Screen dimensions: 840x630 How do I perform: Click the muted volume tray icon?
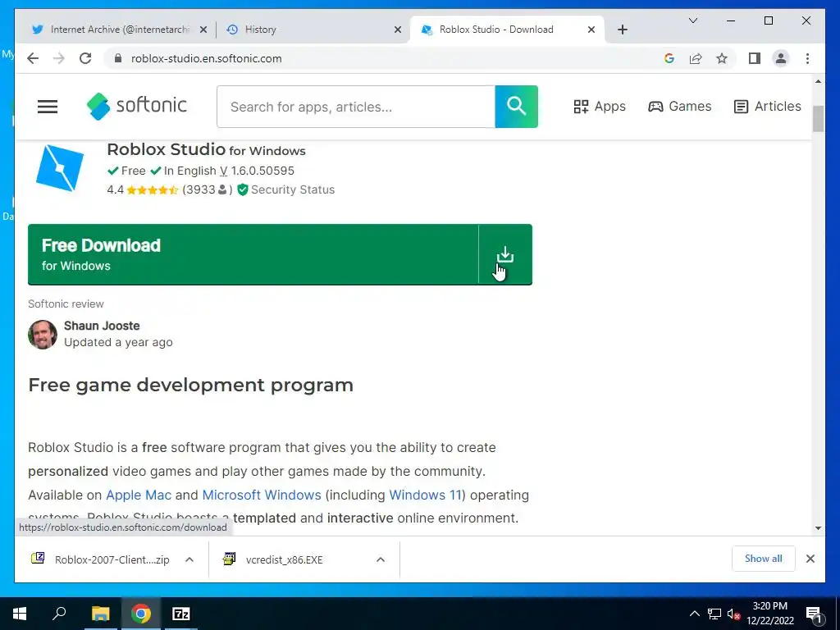coord(733,614)
